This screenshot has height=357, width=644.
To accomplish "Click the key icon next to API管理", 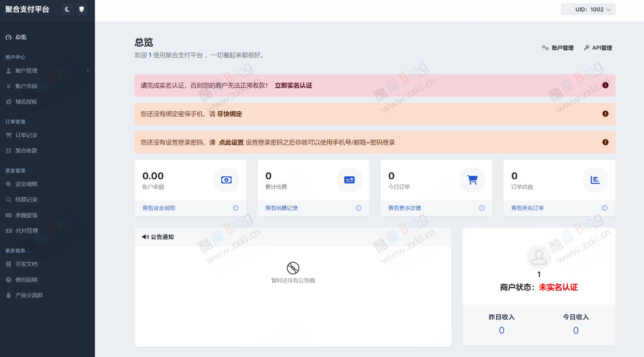I will (587, 48).
